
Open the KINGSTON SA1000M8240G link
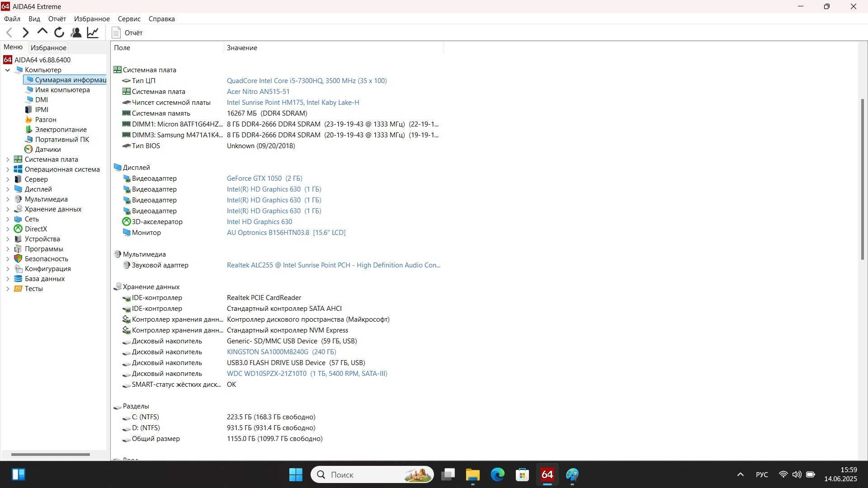[x=281, y=352]
